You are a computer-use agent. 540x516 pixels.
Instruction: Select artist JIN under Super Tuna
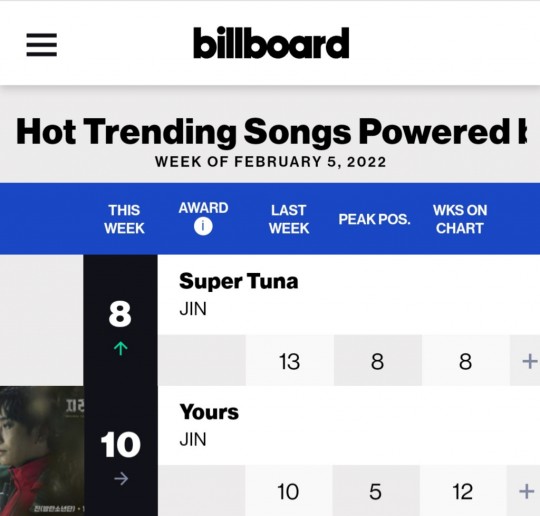[193, 309]
